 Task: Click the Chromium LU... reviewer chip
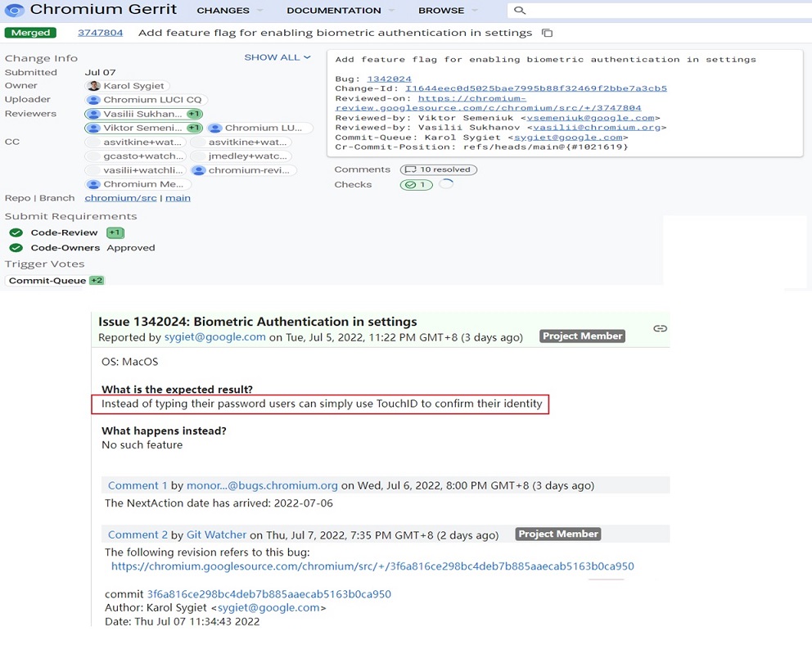pos(260,128)
